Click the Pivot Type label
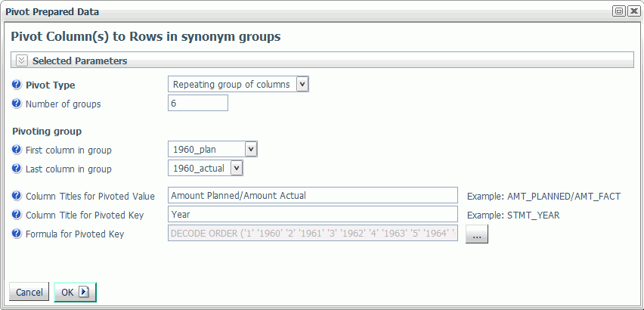 51,85
